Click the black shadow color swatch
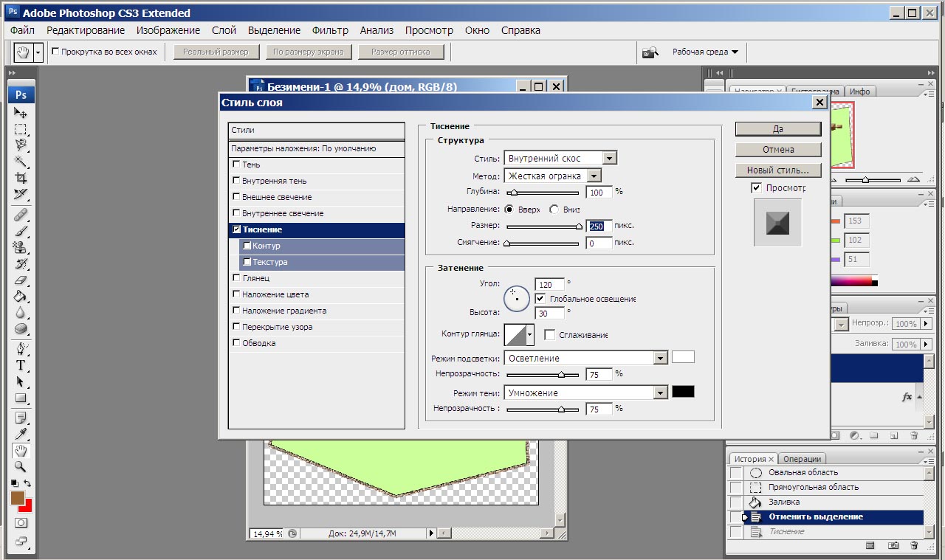The image size is (945, 560). tap(683, 392)
